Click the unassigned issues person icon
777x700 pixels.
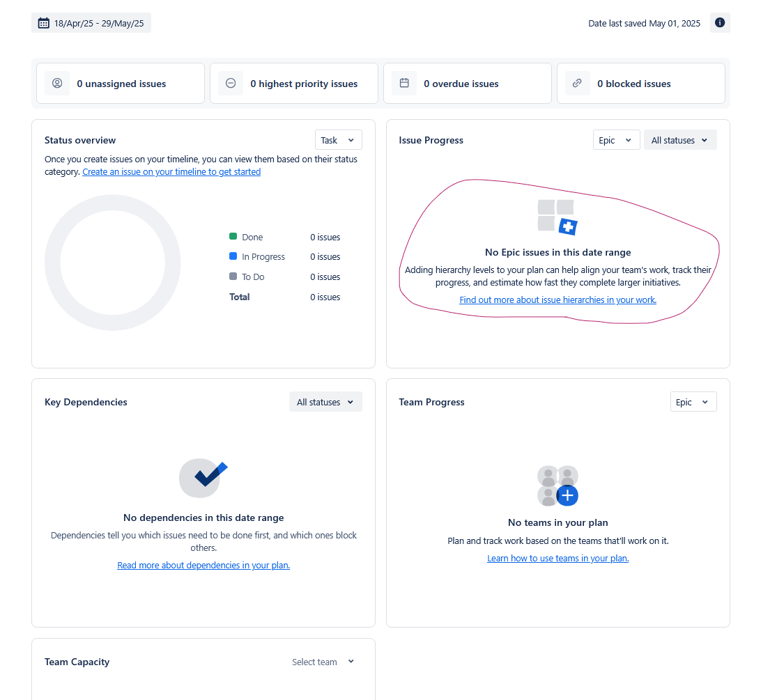[x=57, y=83]
